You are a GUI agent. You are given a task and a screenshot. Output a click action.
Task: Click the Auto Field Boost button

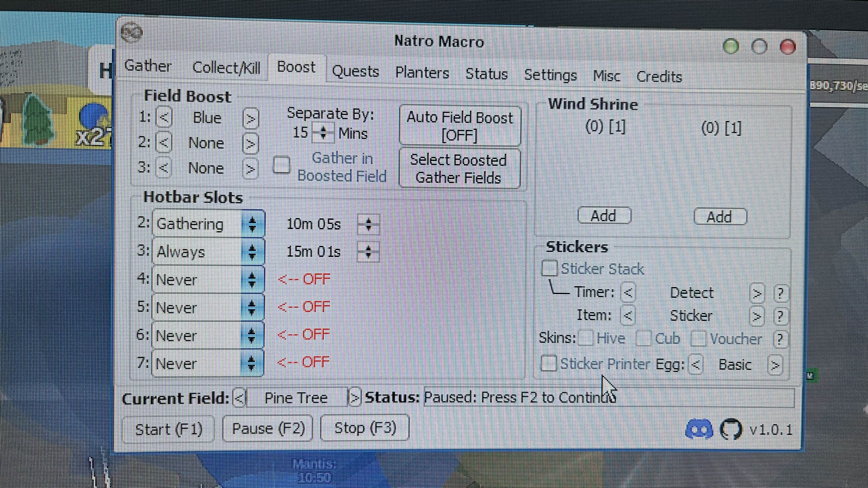(x=460, y=126)
